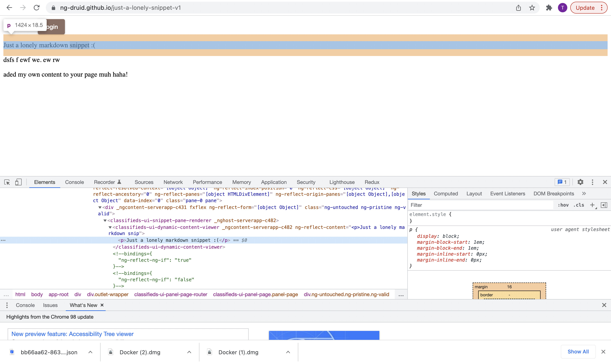Viewport: 611px width, 364px height.
Task: Open DevTools three-dot customize menu
Action: (x=592, y=182)
